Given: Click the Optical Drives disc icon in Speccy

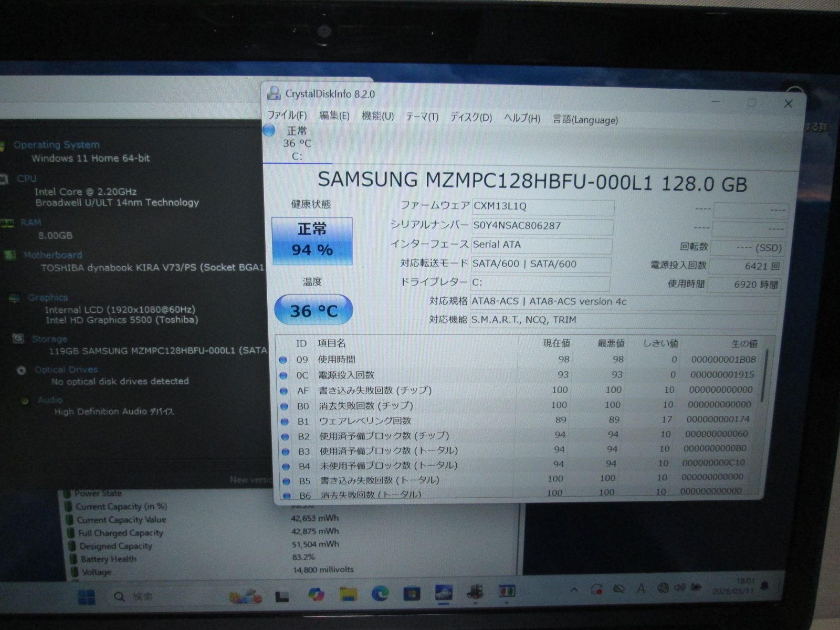Looking at the screenshot, I should point(22,371).
